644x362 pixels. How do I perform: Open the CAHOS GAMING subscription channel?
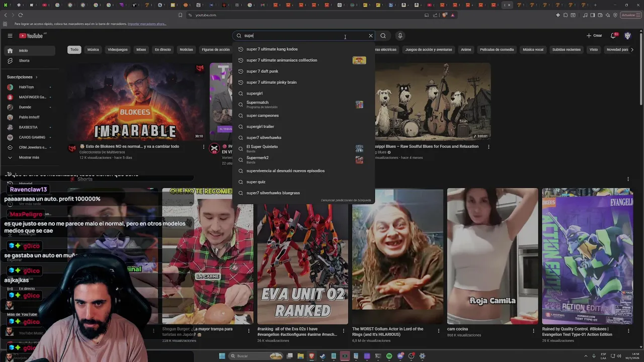click(x=30, y=137)
